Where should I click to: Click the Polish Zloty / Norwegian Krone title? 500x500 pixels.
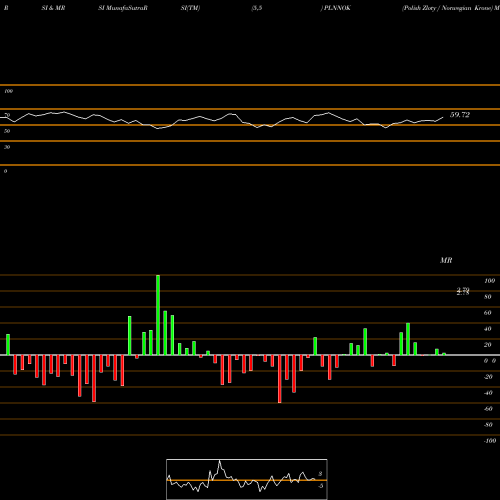[x=447, y=8]
